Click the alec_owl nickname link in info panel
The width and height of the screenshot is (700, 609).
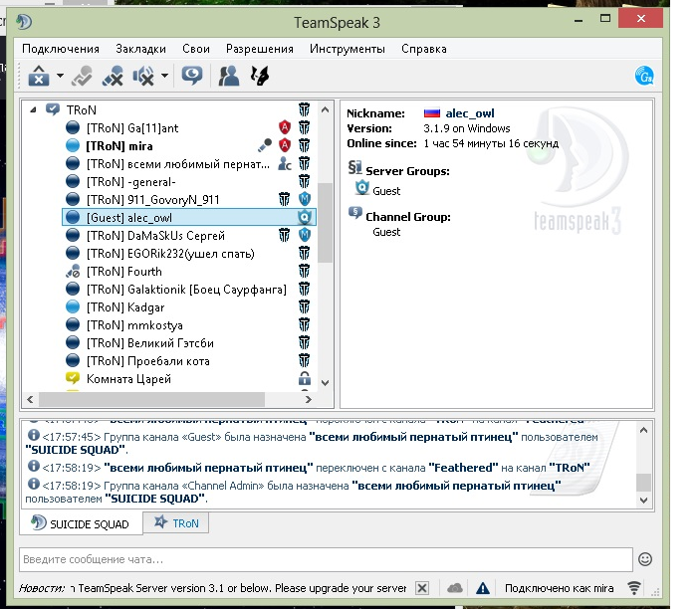point(470,113)
